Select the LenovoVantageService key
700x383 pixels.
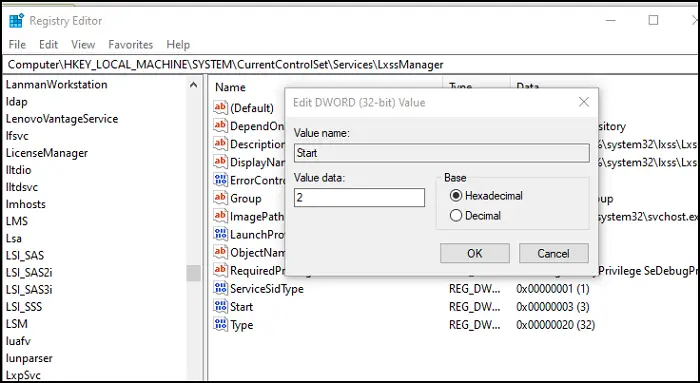pyautogui.click(x=62, y=119)
